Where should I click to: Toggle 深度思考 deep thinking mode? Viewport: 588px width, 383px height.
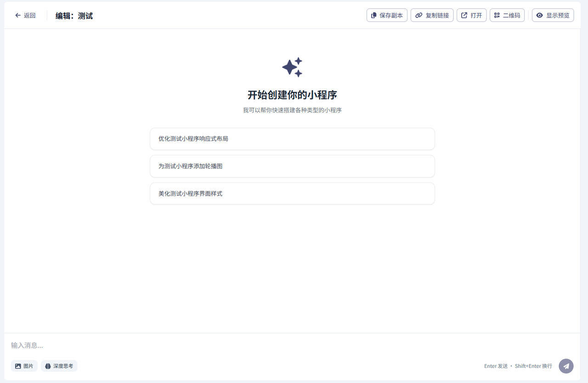59,366
